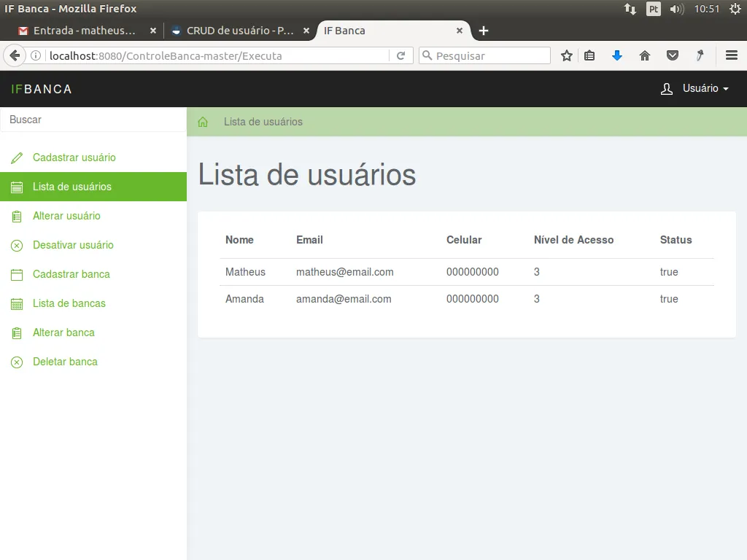The width and height of the screenshot is (747, 560).
Task: Click the Email column header
Action: tap(309, 240)
